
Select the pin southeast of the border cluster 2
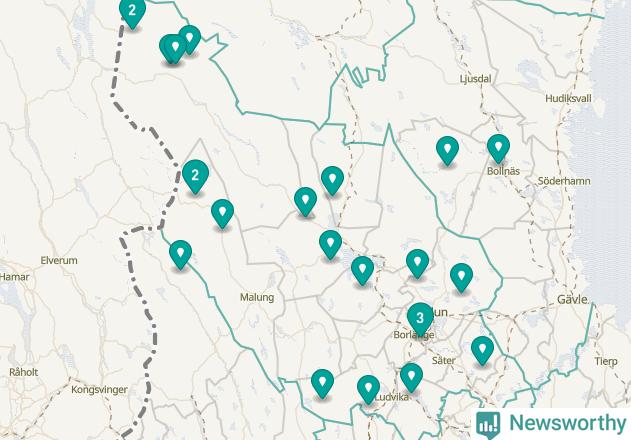(223, 213)
